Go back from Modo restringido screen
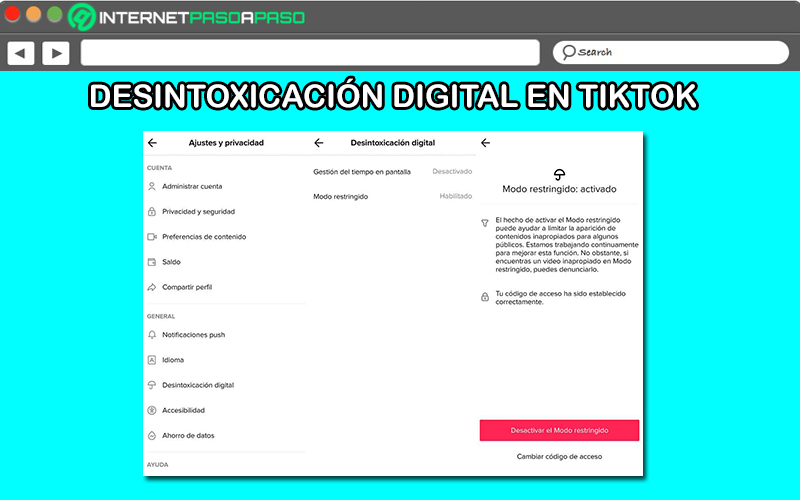 485,143
